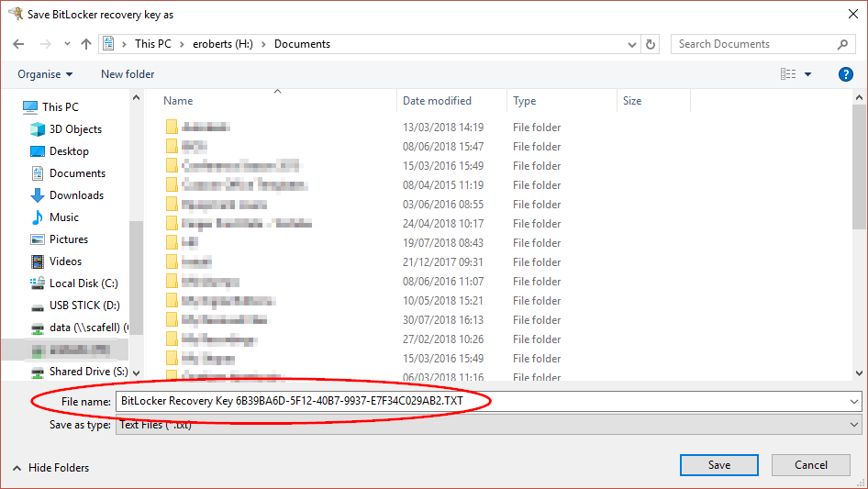The image size is (868, 489).
Task: Click the Save button
Action: [x=719, y=465]
